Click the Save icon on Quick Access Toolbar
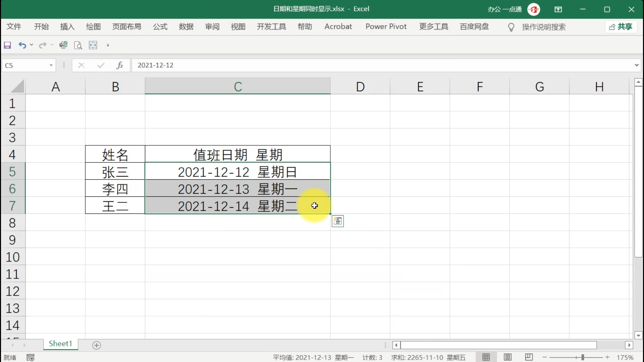 point(7,45)
